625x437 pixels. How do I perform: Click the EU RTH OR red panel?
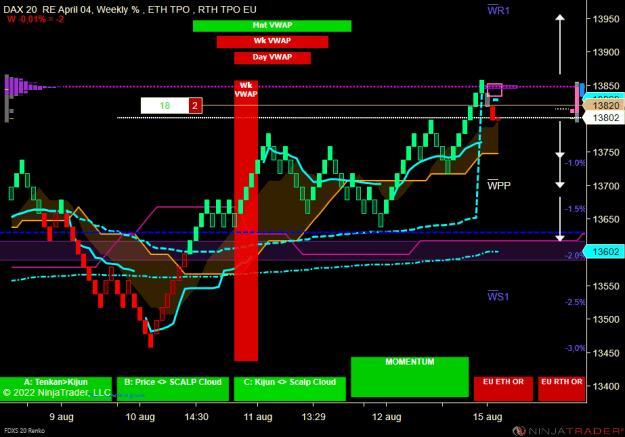562,389
